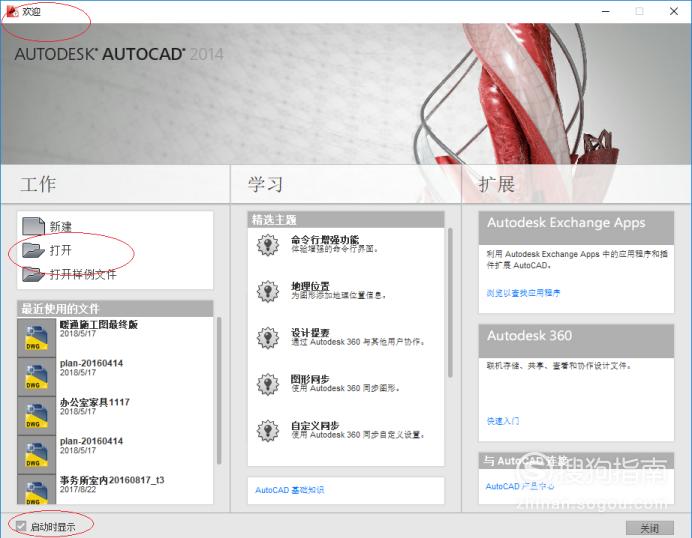Open the AutoCAD 产品中心 link
The height and width of the screenshot is (538, 692).
[520, 486]
